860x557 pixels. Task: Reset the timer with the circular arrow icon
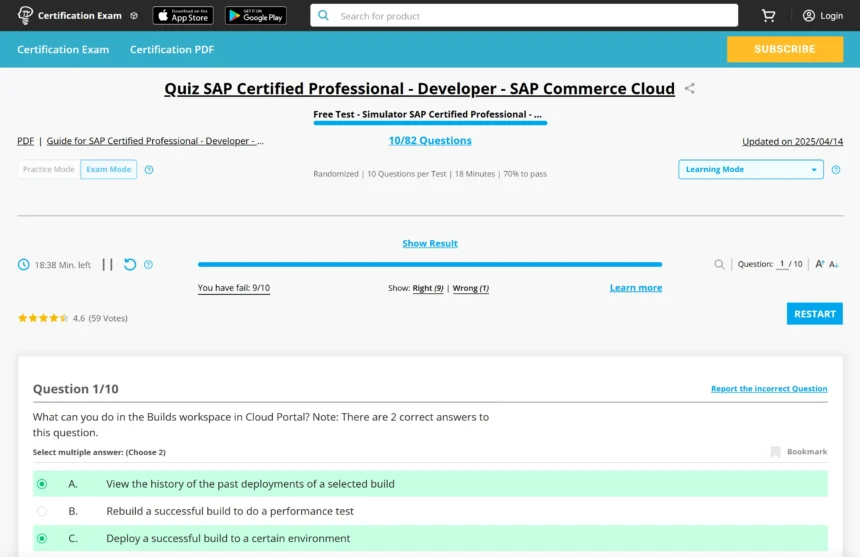130,265
